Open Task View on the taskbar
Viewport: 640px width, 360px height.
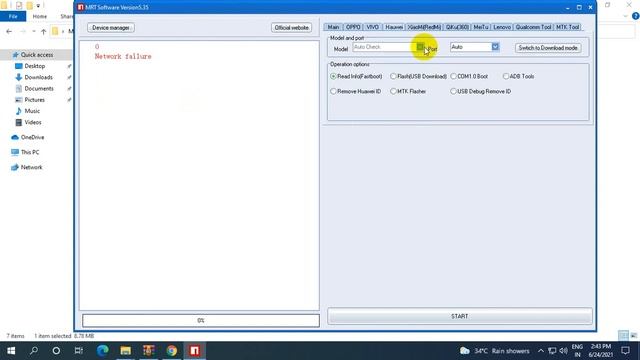(x=78, y=351)
